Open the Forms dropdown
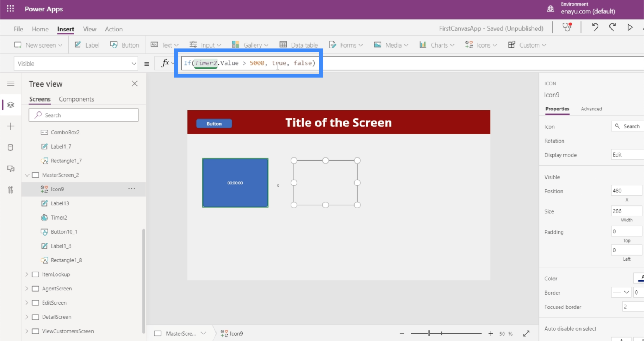The height and width of the screenshot is (341, 644). tap(346, 45)
